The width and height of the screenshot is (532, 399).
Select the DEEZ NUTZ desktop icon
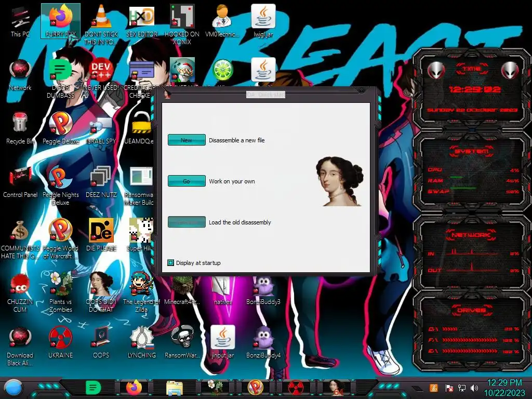(101, 181)
